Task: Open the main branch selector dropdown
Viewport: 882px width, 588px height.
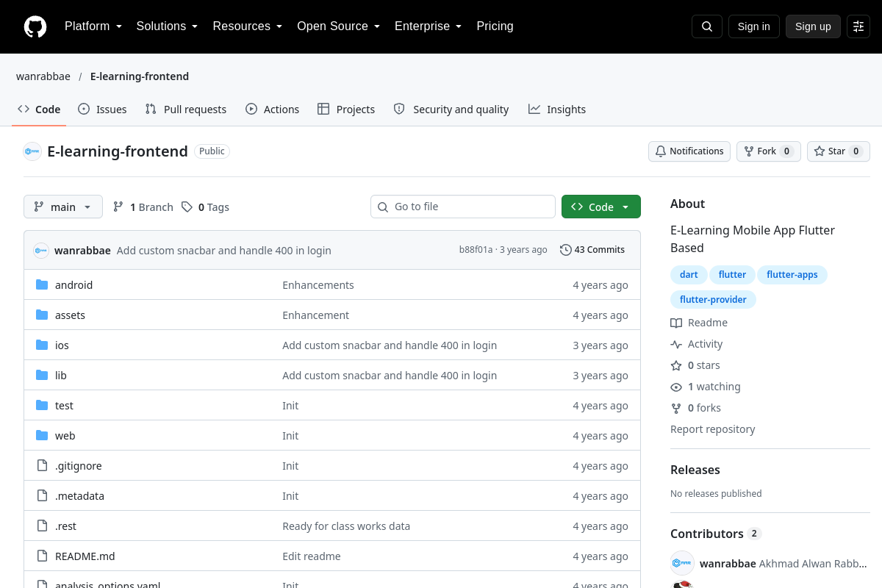Action: coord(63,207)
